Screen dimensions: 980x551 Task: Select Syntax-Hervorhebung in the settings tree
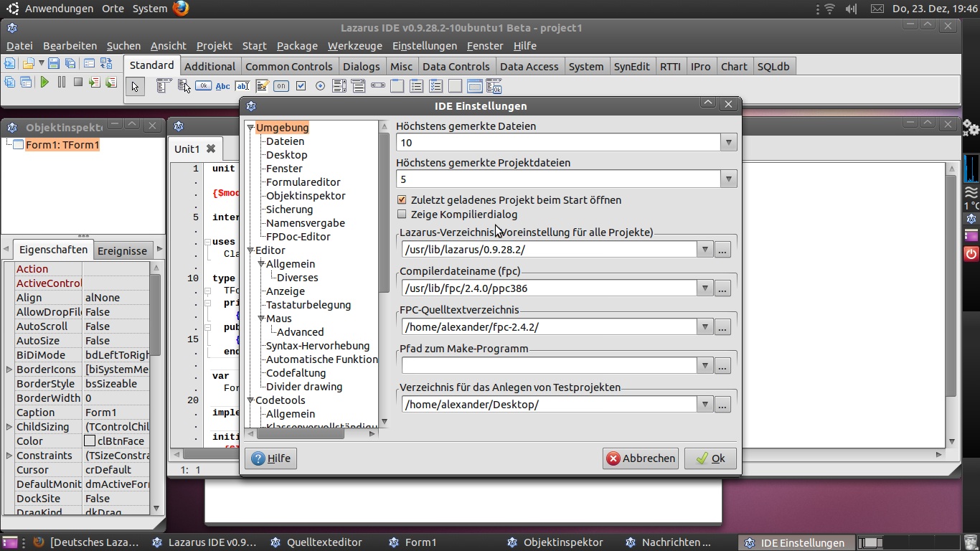coord(317,346)
